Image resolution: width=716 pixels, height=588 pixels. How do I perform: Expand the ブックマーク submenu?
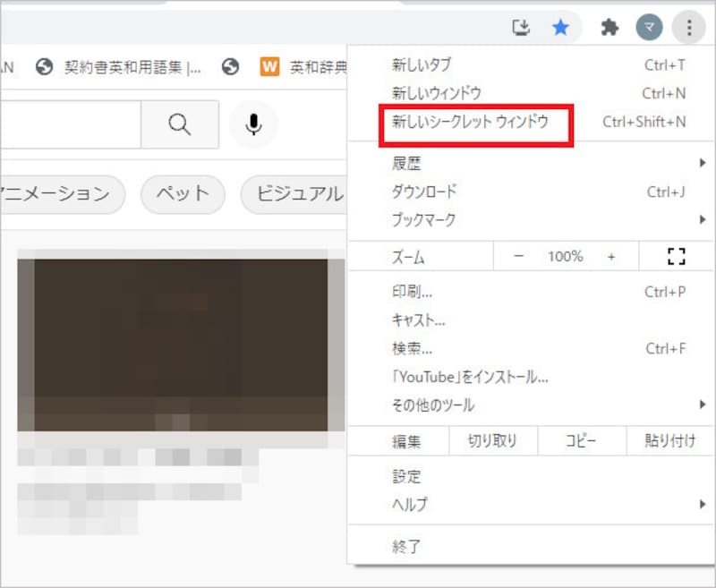(537, 219)
